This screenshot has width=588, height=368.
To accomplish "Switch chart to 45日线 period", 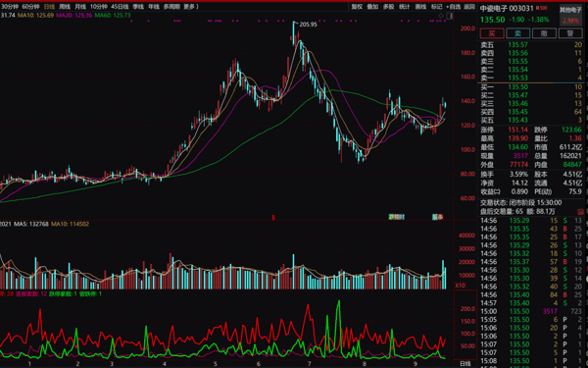I will coord(120,7).
